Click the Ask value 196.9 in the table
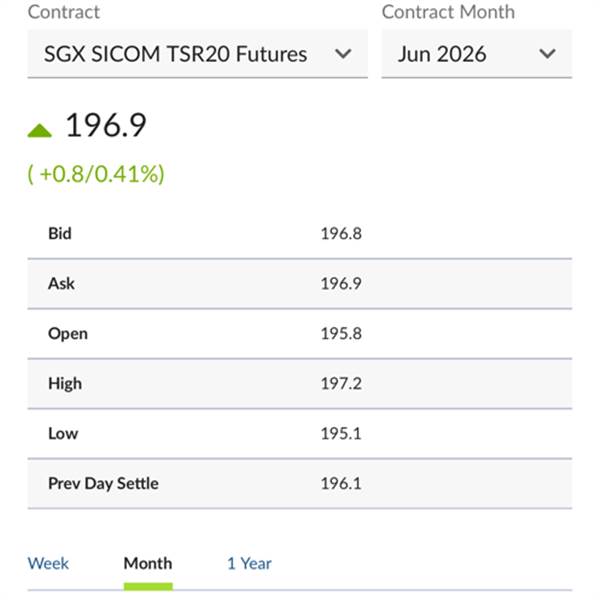The height and width of the screenshot is (600, 600). [x=340, y=283]
